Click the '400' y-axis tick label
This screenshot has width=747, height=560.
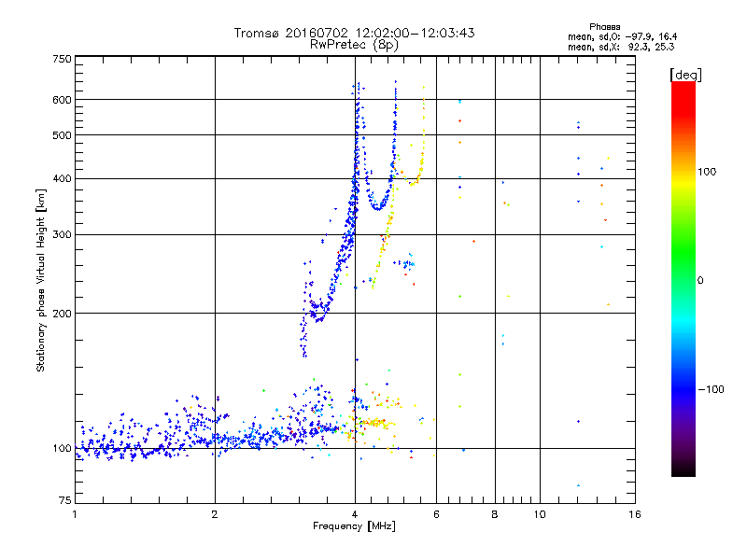click(x=62, y=179)
